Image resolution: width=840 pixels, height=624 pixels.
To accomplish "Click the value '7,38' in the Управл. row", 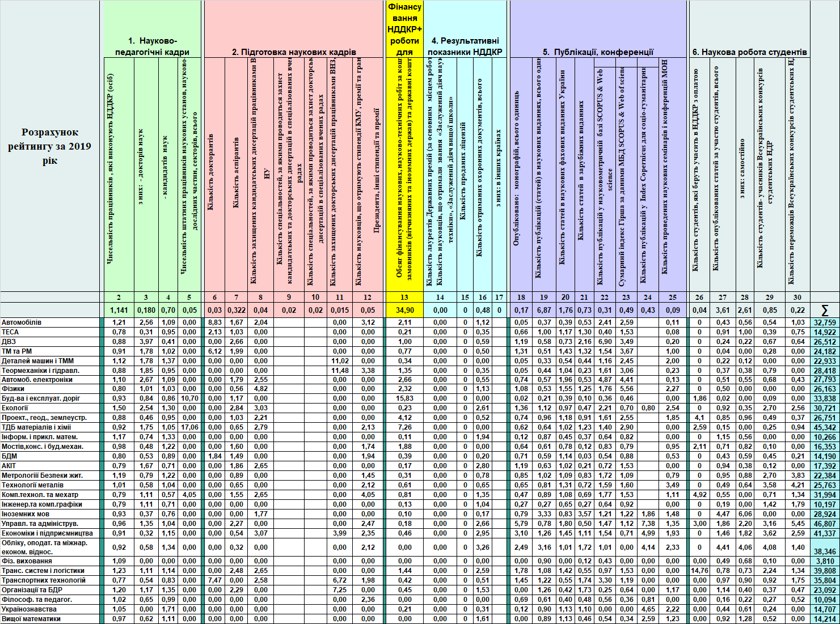I will point(648,524).
